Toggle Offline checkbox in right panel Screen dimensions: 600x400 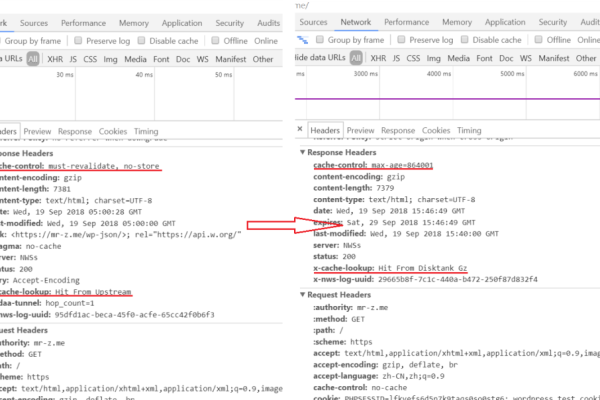click(537, 40)
